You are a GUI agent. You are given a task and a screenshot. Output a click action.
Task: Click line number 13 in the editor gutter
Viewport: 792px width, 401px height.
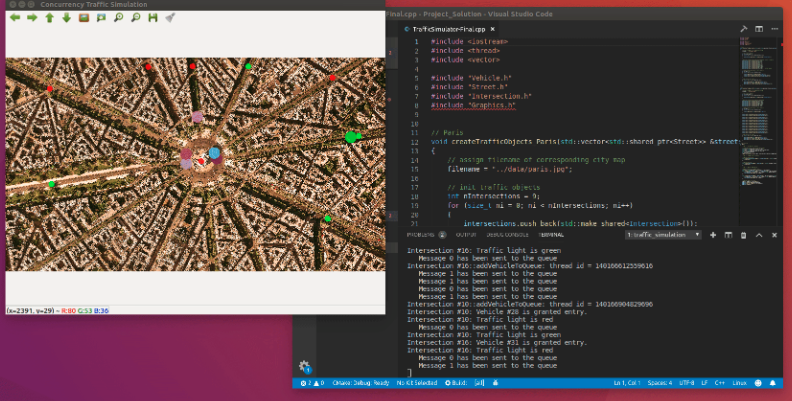[415, 151]
